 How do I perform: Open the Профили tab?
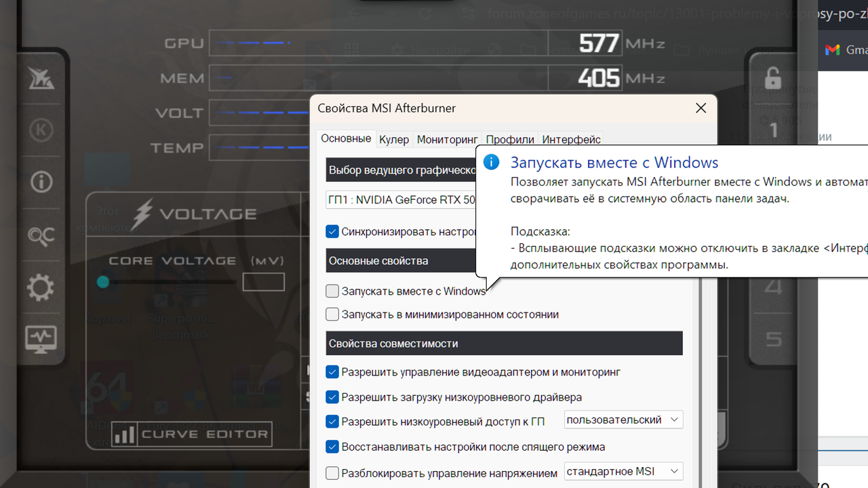tap(510, 140)
